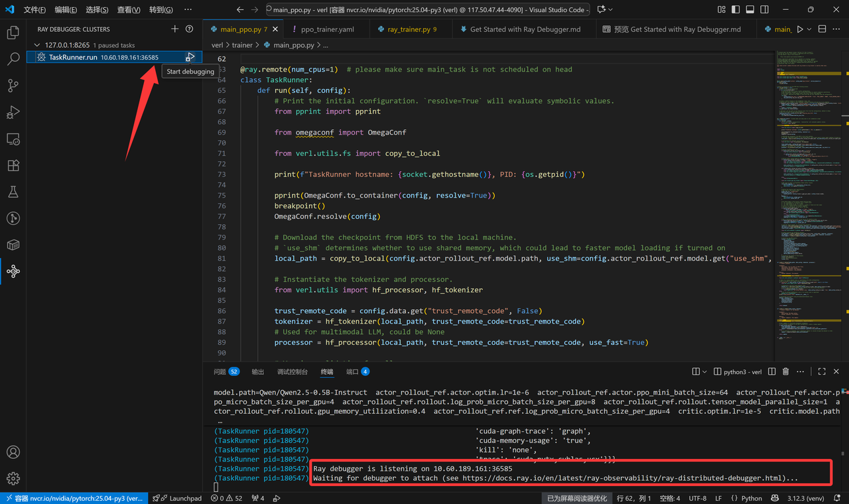Toggle the primary side bar layout button
The height and width of the screenshot is (504, 849).
735,10
